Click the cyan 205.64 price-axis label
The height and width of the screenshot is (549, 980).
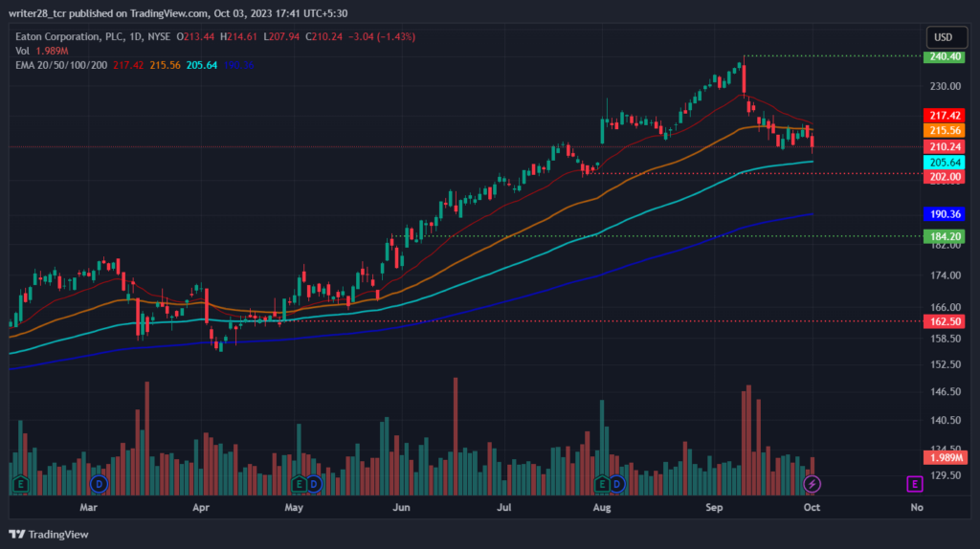tap(944, 163)
